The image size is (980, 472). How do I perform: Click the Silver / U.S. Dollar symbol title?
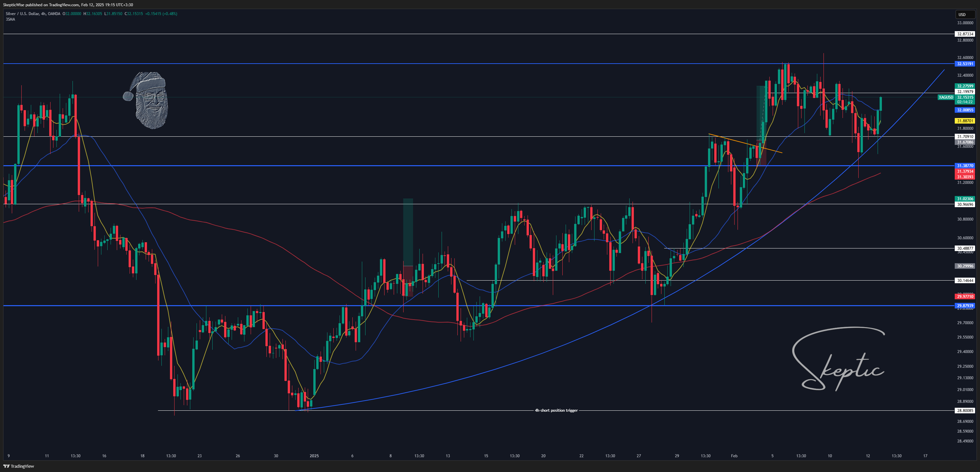pos(33,14)
